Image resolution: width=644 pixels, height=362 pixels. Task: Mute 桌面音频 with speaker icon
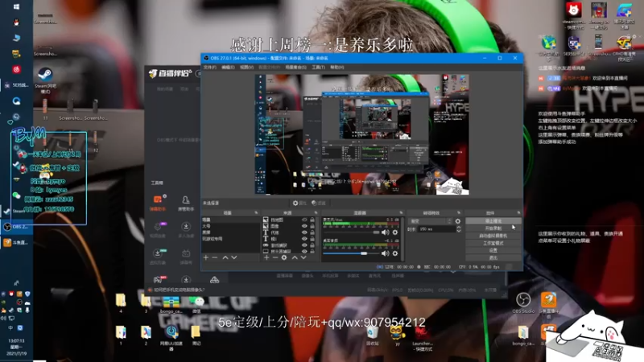385,253
